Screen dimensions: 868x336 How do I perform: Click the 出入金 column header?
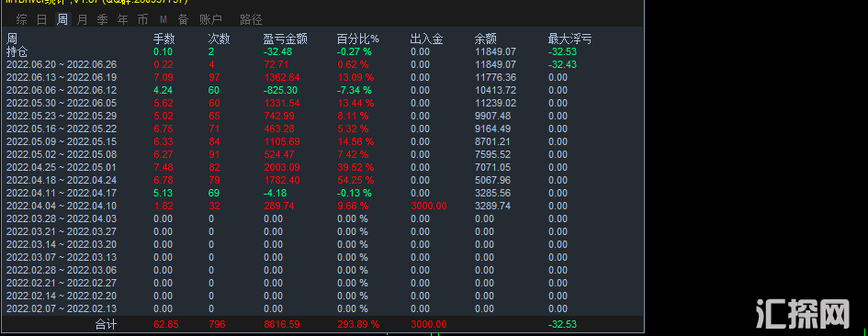coord(426,39)
